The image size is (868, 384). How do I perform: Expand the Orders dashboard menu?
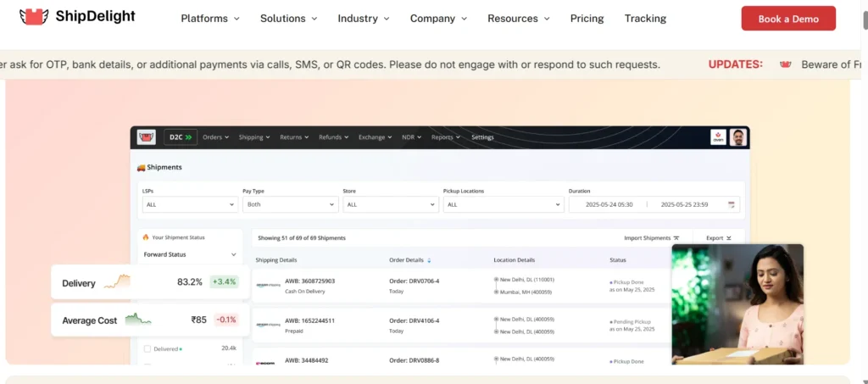pyautogui.click(x=215, y=137)
